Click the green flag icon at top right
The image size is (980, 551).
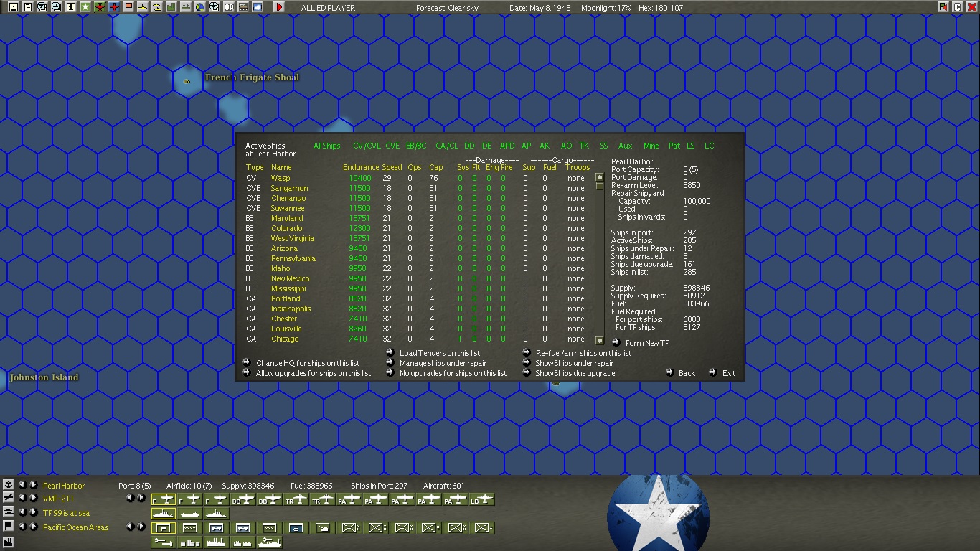coord(943,7)
